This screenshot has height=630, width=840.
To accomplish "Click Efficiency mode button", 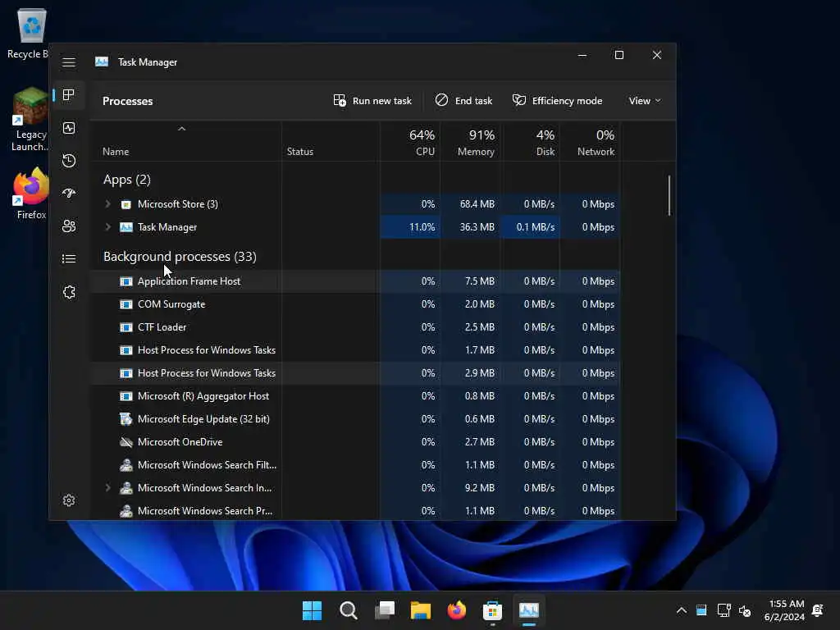I will (x=557, y=101).
